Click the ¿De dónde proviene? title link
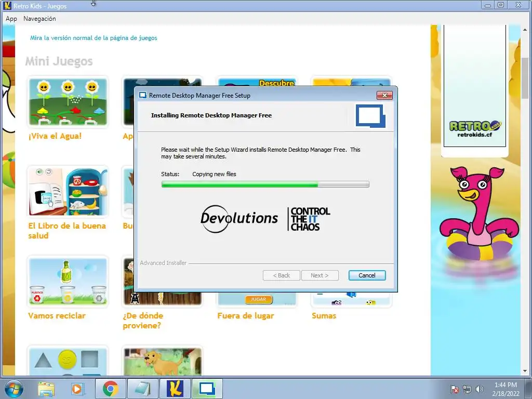 coord(143,321)
